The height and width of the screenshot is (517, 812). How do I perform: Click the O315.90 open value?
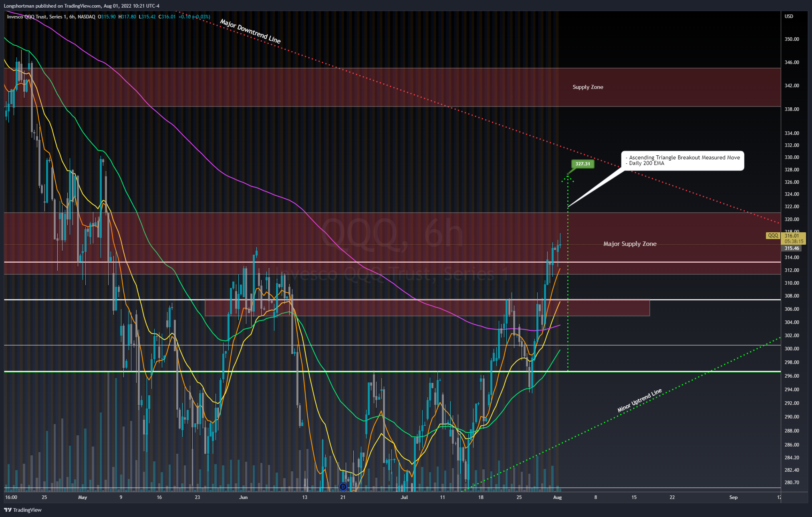pyautogui.click(x=107, y=17)
